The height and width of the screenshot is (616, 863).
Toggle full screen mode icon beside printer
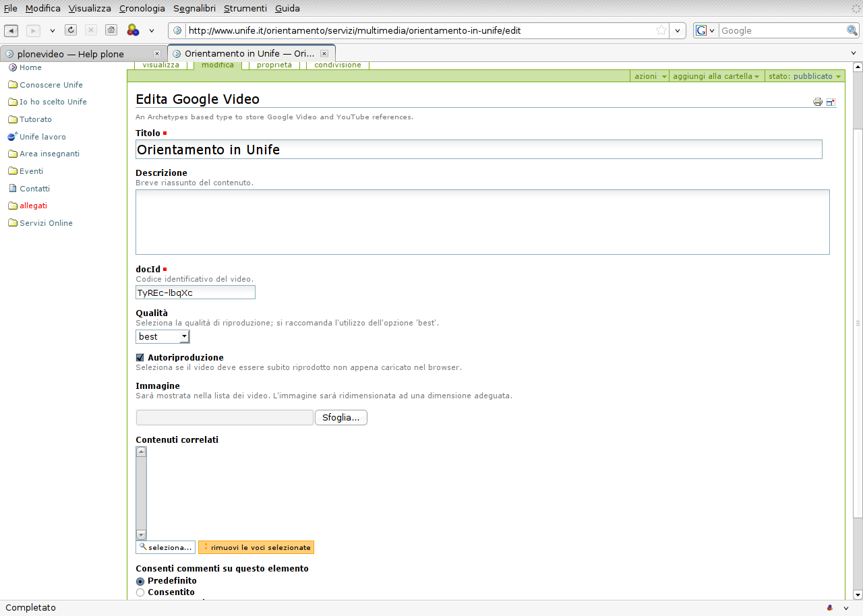tap(831, 102)
